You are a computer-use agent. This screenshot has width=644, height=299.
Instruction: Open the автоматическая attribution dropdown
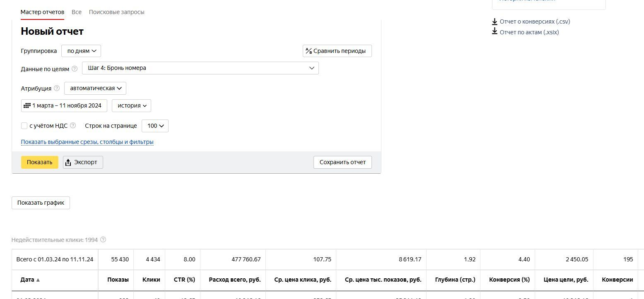(95, 88)
